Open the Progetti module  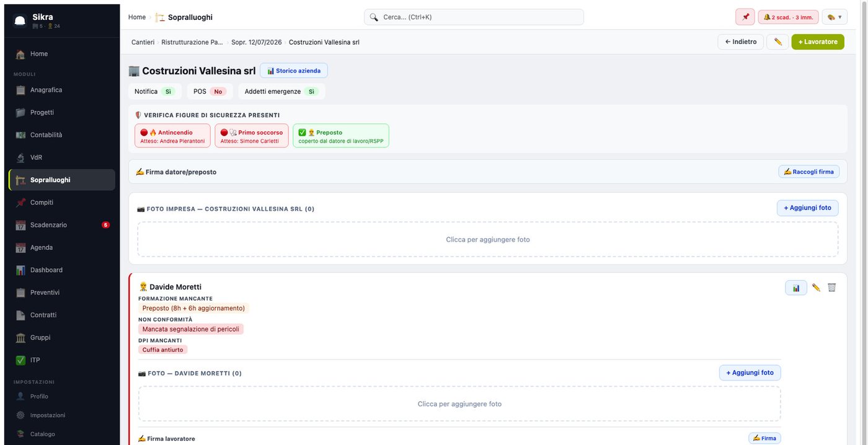point(62,112)
